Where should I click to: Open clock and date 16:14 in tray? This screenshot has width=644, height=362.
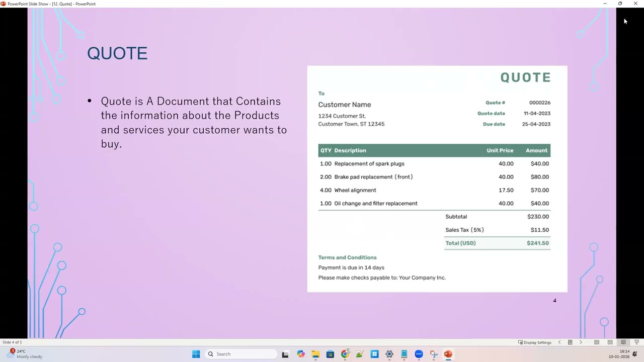(x=619, y=354)
